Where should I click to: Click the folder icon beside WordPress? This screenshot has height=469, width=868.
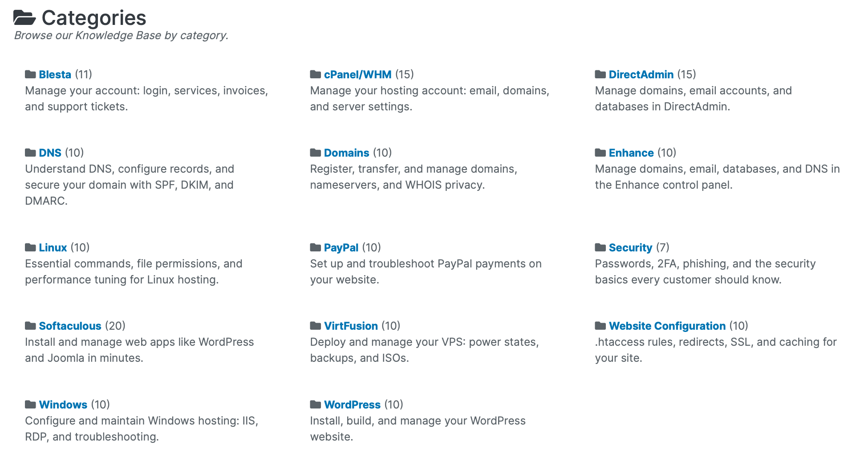coord(316,404)
